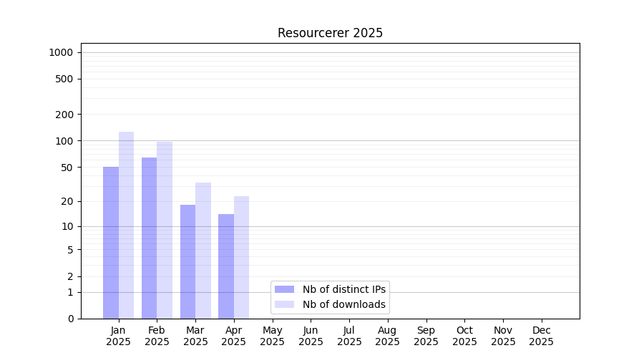Select the Feb 2025 distinct IPs bar
Image resolution: width=644 pixels, height=358 pixels.
click(149, 238)
